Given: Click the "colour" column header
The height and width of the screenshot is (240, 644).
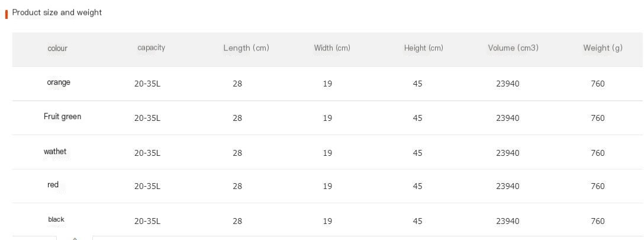Looking at the screenshot, I should (57, 49).
